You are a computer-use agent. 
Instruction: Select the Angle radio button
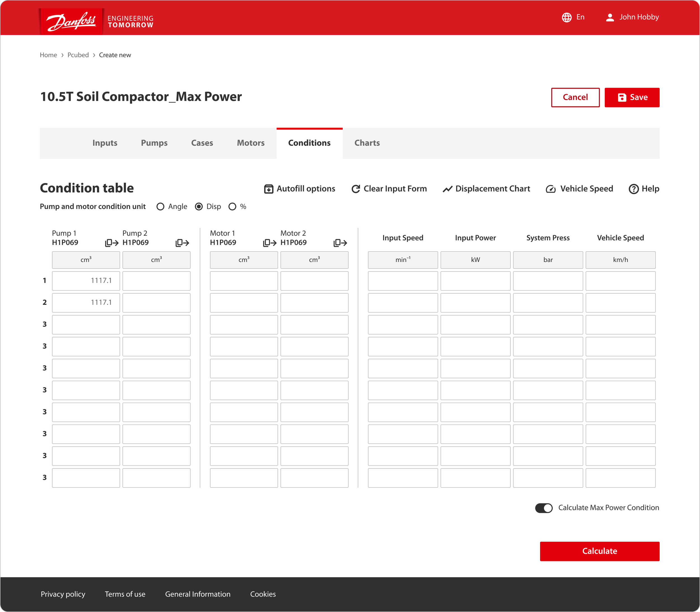click(x=160, y=207)
